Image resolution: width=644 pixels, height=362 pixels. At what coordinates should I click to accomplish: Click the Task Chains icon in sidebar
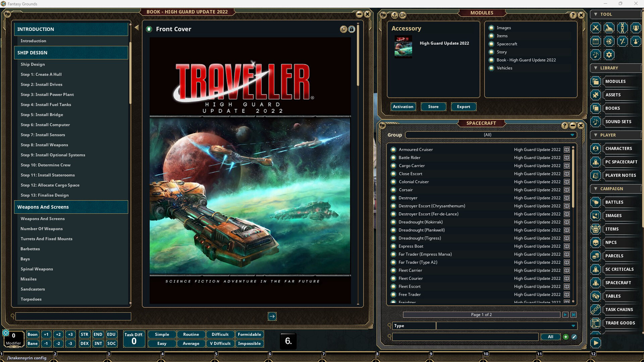pyautogui.click(x=596, y=309)
